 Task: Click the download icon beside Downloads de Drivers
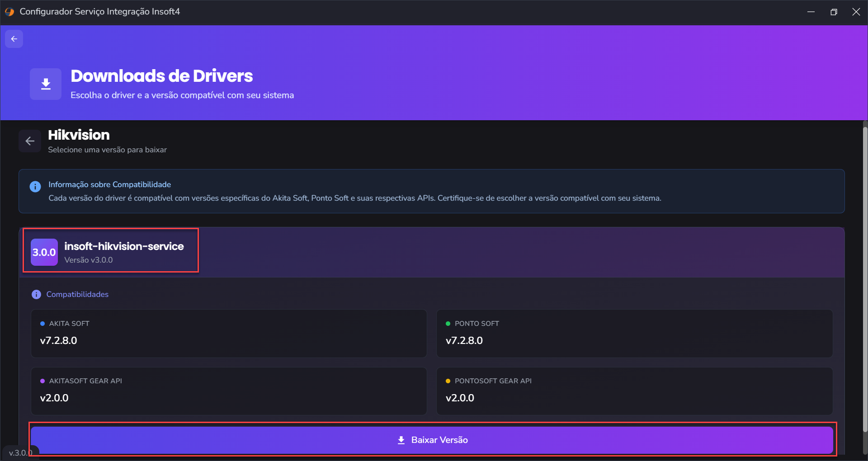pyautogui.click(x=46, y=84)
